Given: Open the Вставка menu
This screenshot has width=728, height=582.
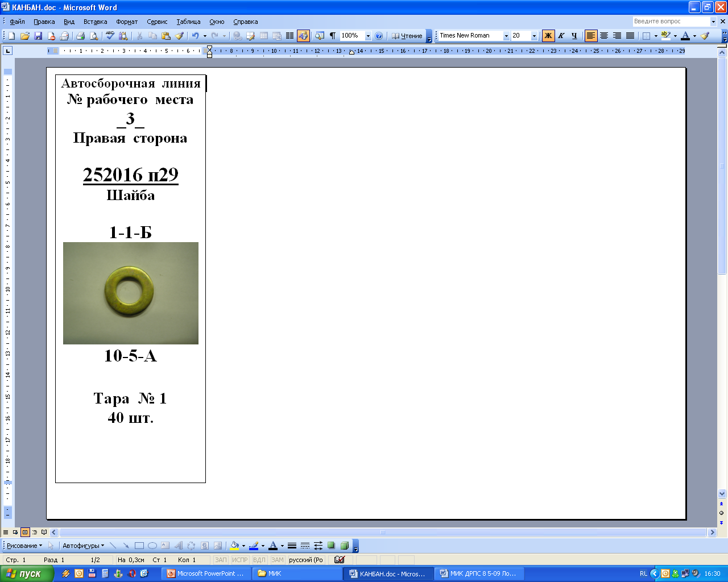Looking at the screenshot, I should point(95,22).
